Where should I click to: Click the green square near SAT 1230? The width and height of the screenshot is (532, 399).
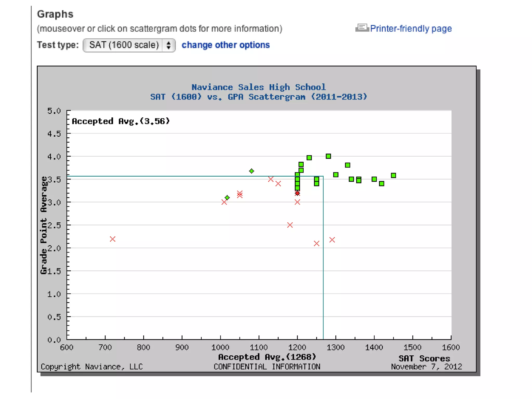point(309,158)
